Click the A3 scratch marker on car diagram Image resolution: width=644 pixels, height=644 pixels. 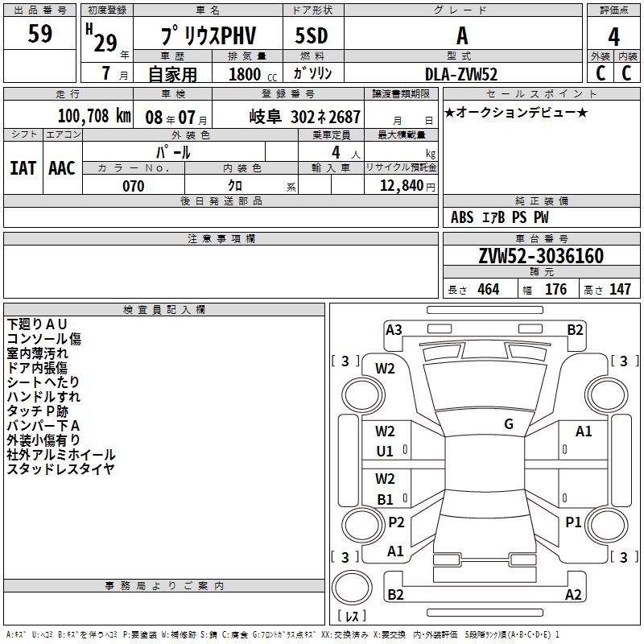pyautogui.click(x=394, y=329)
